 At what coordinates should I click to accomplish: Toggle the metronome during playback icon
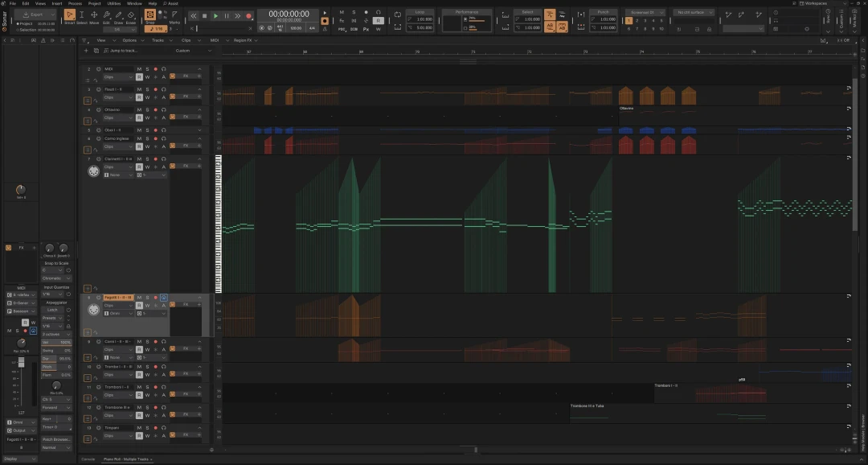coord(325,12)
